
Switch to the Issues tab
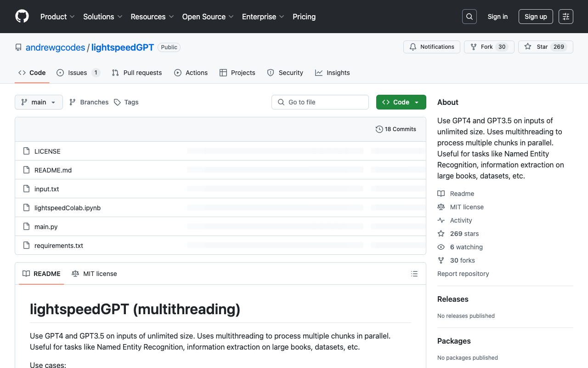[x=78, y=73]
